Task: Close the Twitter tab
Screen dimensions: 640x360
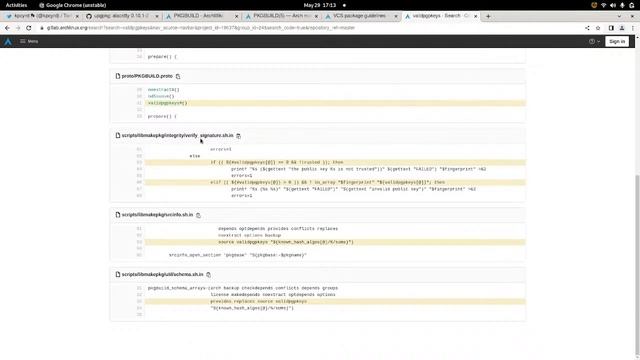Action: (77, 16)
